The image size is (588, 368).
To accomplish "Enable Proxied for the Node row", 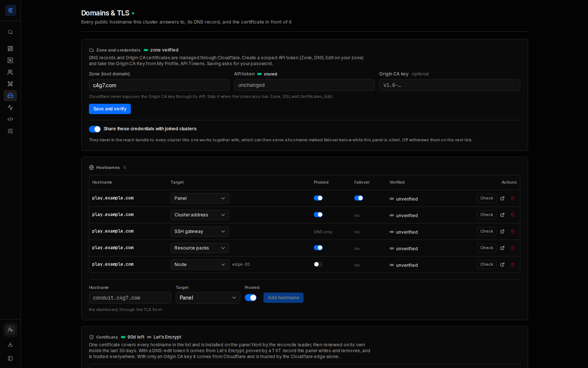I will coord(318,264).
